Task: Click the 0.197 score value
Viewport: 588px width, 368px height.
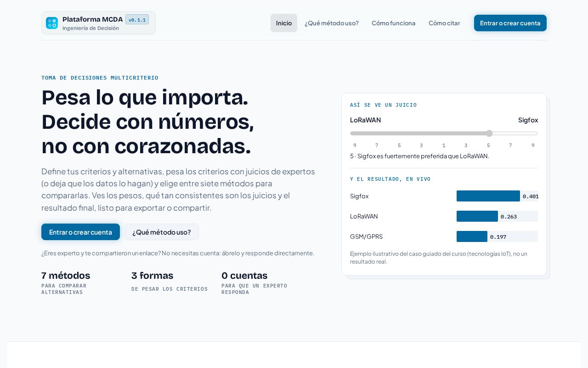Action: point(498,237)
